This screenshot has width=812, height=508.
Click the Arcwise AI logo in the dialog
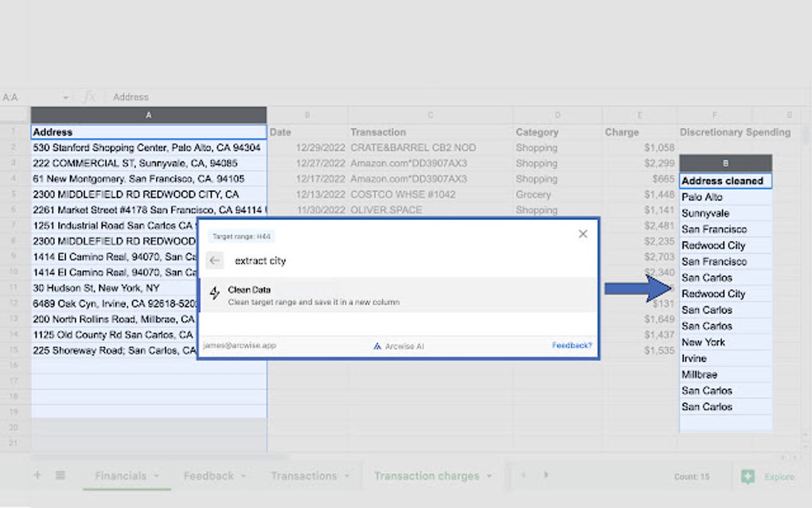(x=377, y=346)
